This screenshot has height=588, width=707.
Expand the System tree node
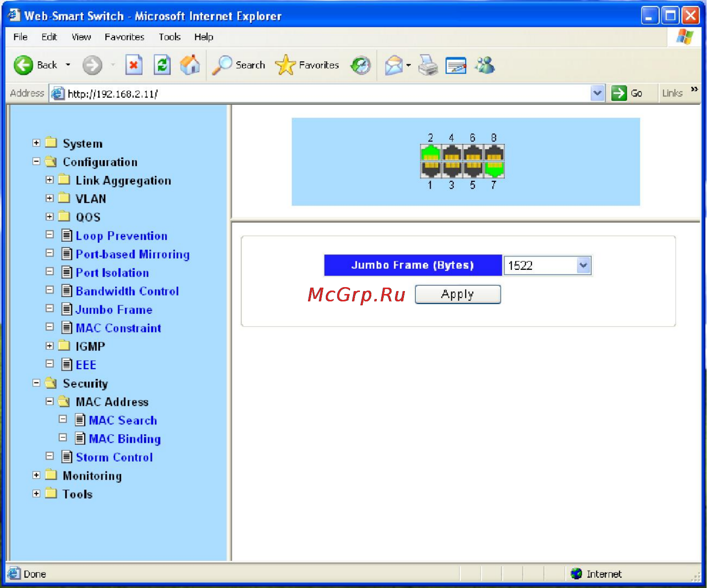36,143
